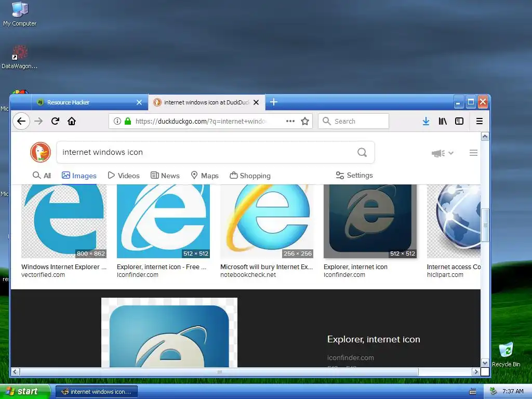Click the green padlock security icon
The image size is (532, 399).
pyautogui.click(x=128, y=121)
